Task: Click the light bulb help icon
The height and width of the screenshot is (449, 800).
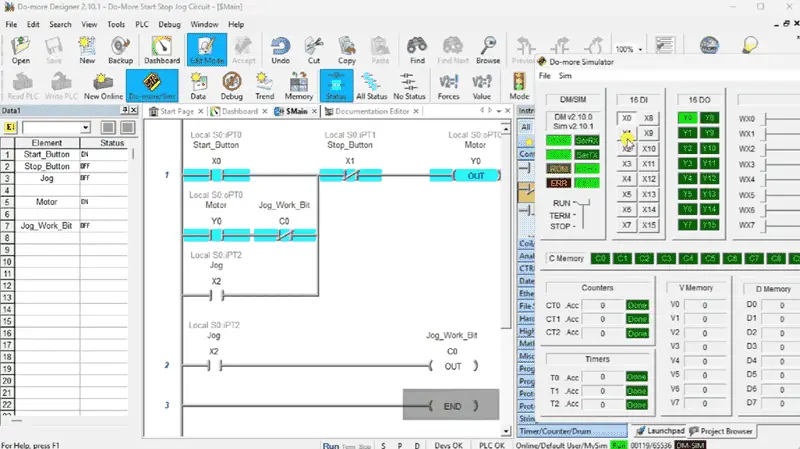Action: (749, 46)
